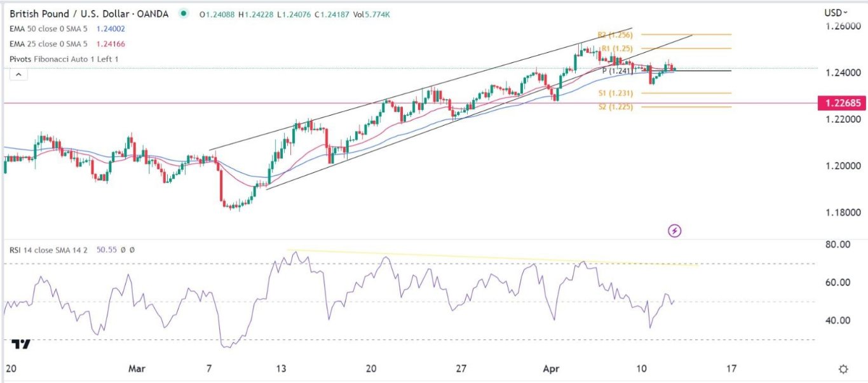Click the S2 (1.225) pivot label
868x383 pixels.
tap(614, 107)
